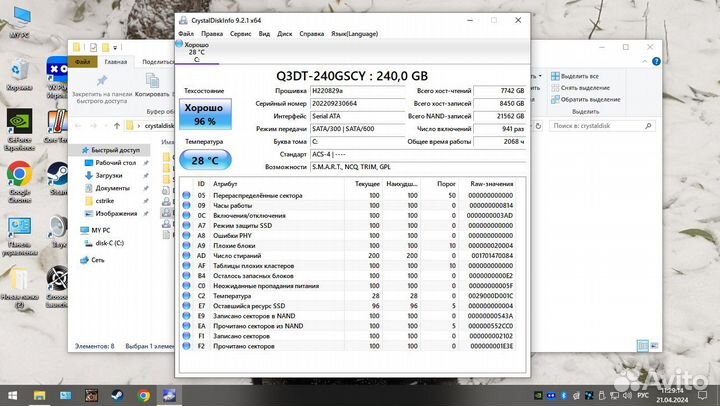Click the Хорошо 96 % health status button
Viewport: 720px width, 406px height.
[205, 114]
